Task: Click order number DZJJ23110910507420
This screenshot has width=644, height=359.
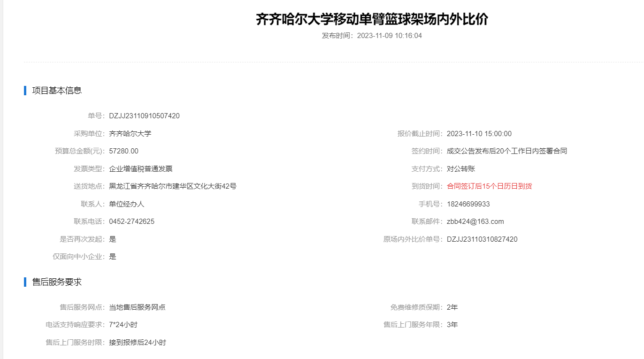Action: [144, 116]
